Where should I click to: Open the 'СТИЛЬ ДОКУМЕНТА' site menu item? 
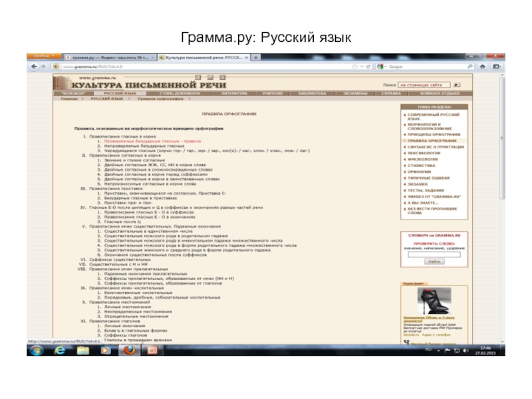(180, 93)
